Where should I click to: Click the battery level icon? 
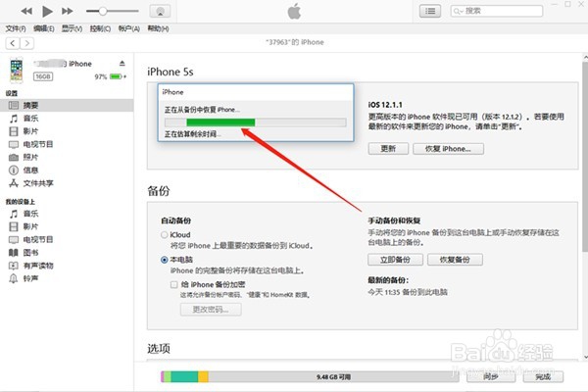click(117, 76)
